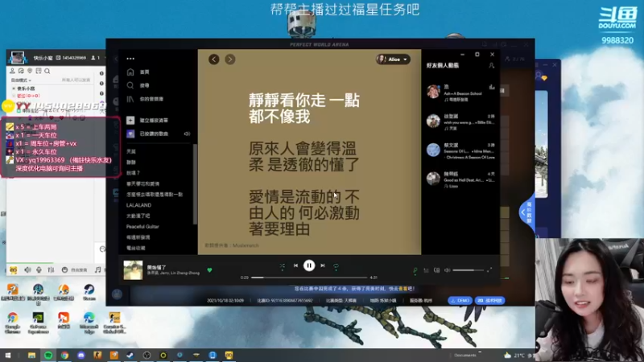Open GeForce Experience desktop shortcut
644x362 pixels.
pyautogui.click(x=38, y=323)
